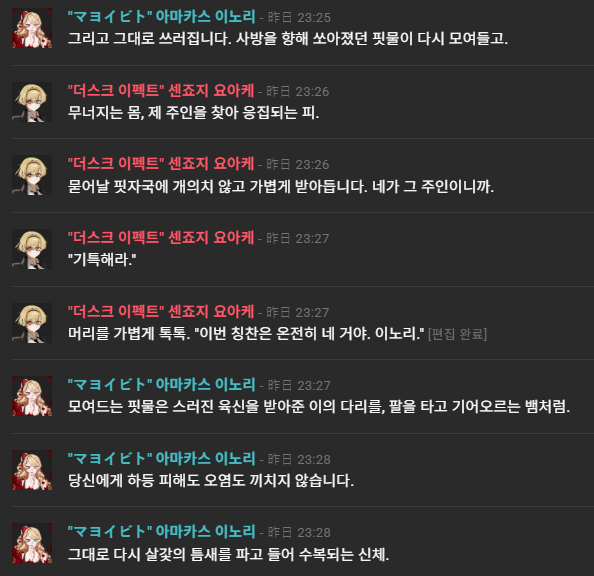Click username above "그대로 다시 살갗의" message
This screenshot has width=594, height=576.
pyautogui.click(x=161, y=532)
